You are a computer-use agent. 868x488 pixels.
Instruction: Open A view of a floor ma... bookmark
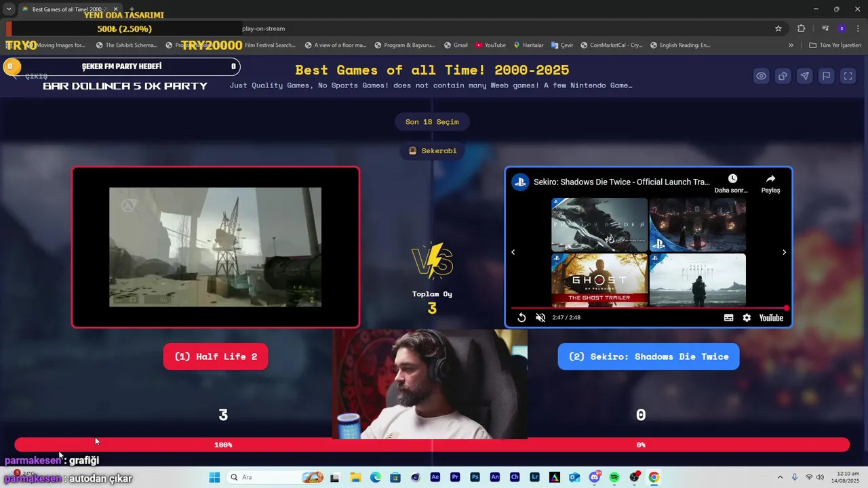(x=336, y=45)
